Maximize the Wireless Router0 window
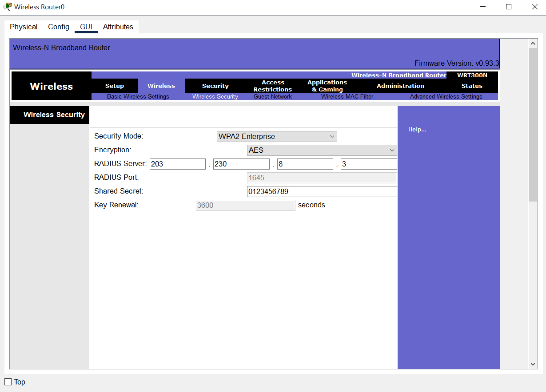 click(x=509, y=7)
